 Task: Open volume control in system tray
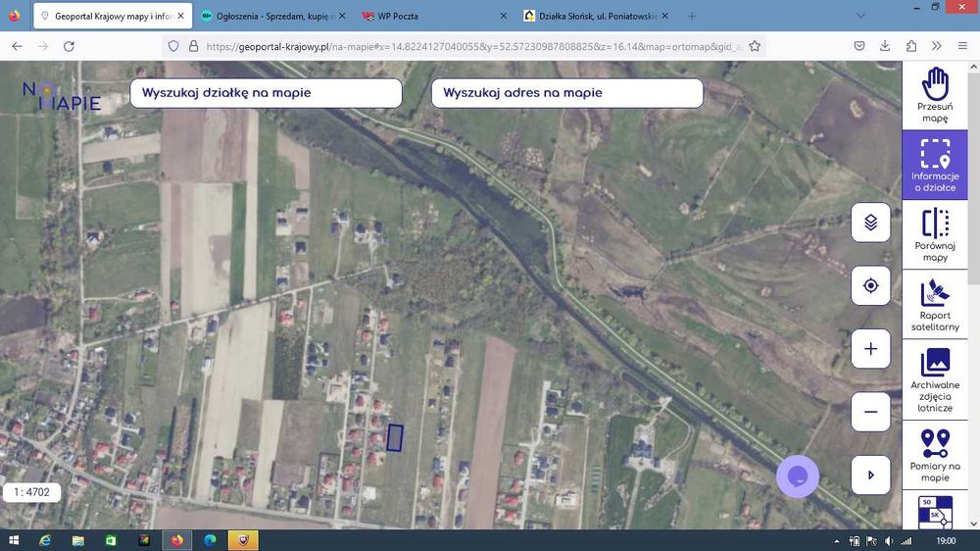coord(889,541)
